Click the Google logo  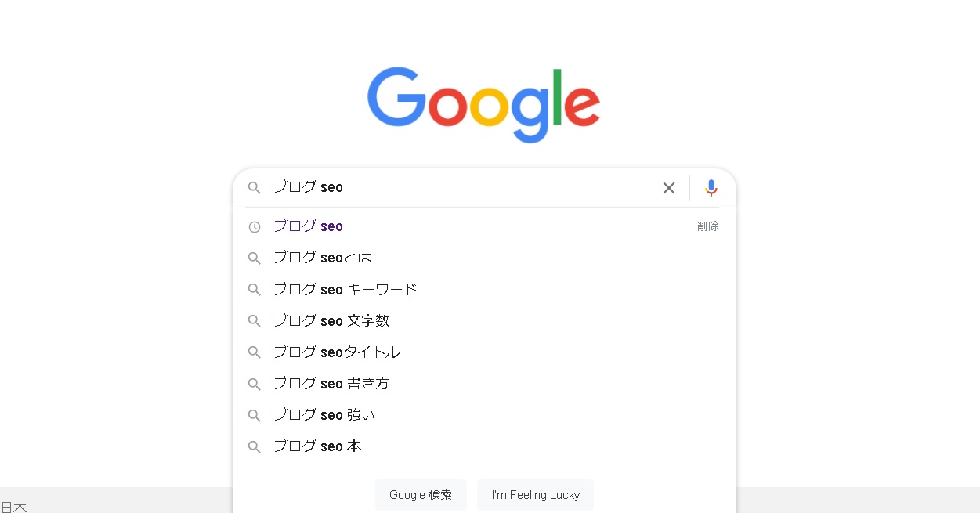click(483, 105)
